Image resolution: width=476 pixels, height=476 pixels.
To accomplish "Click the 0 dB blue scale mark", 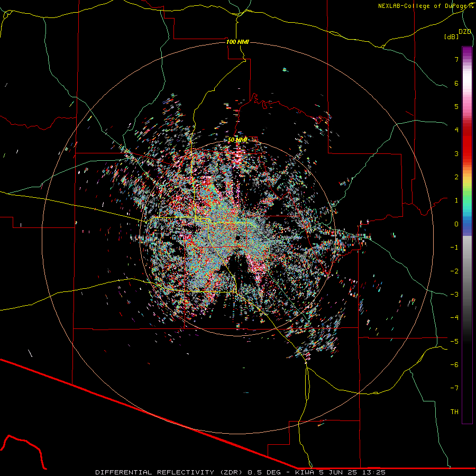I will pyautogui.click(x=456, y=224).
